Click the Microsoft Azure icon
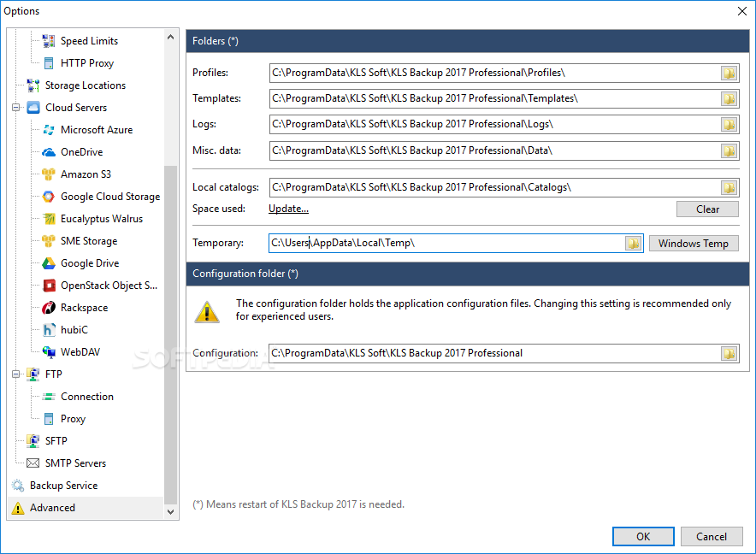The width and height of the screenshot is (756, 554). [49, 130]
